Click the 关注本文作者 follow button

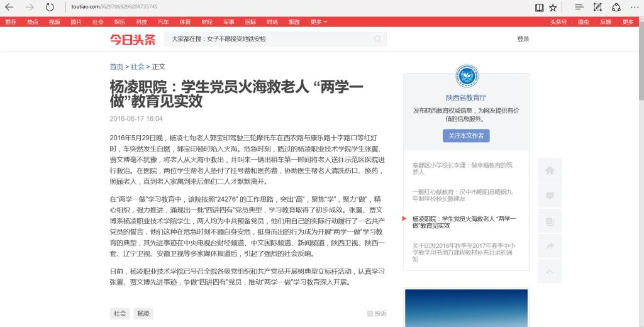pyautogui.click(x=466, y=136)
